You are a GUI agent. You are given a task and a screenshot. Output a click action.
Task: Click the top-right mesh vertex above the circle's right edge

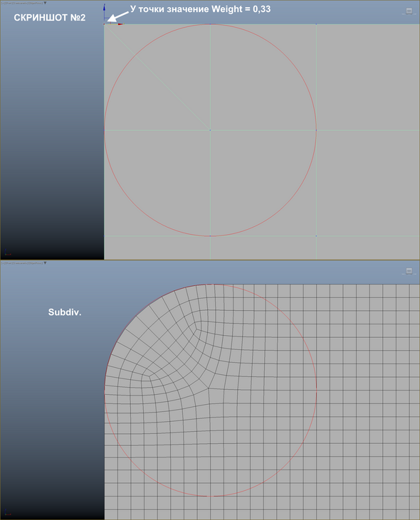click(316, 24)
